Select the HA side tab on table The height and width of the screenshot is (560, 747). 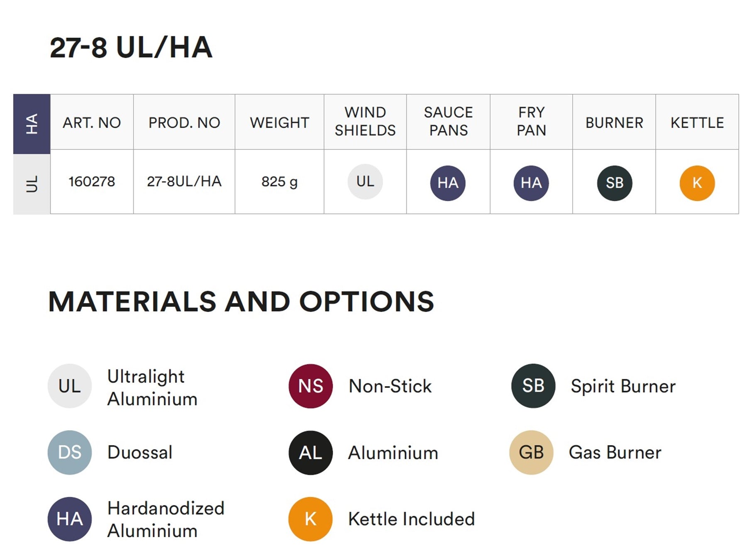tap(32, 124)
